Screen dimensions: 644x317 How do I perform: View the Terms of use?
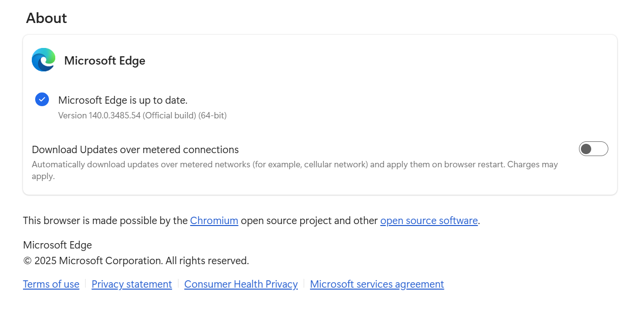click(51, 284)
